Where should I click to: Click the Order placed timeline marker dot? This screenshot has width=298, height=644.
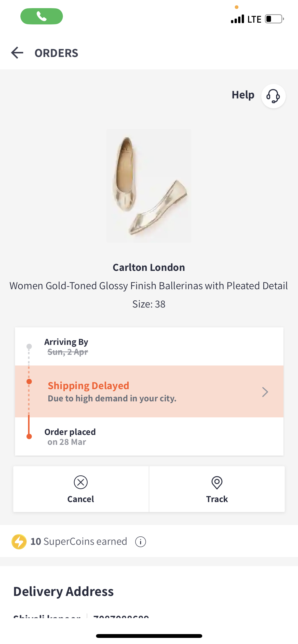tap(29, 436)
